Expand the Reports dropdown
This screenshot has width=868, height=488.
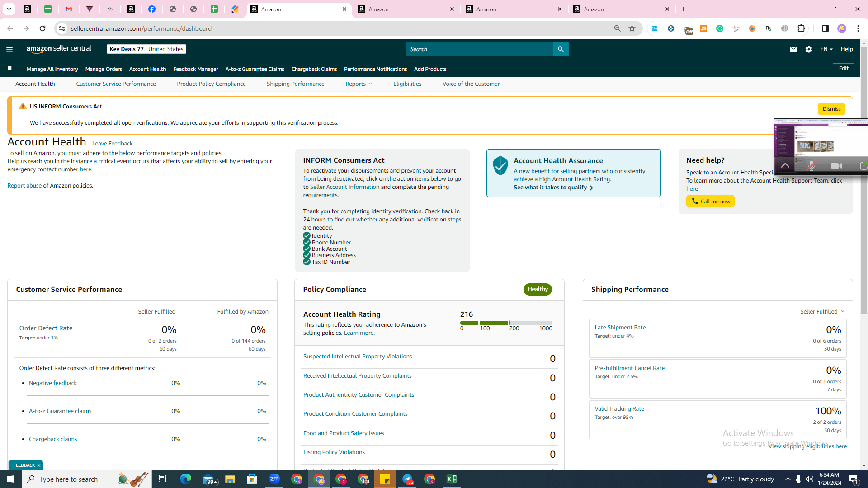[x=359, y=84]
